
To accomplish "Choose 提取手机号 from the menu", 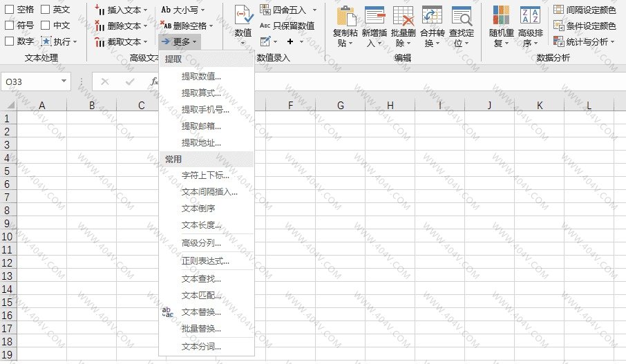I will point(205,109).
